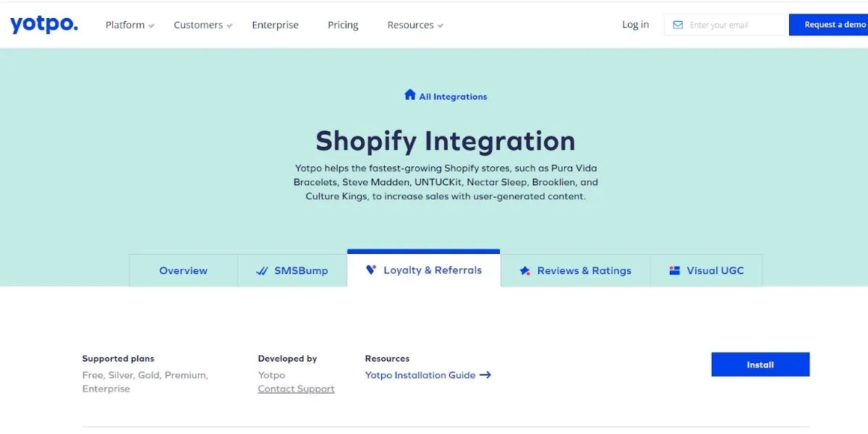The height and width of the screenshot is (434, 868).
Task: Click the Install button
Action: (760, 365)
